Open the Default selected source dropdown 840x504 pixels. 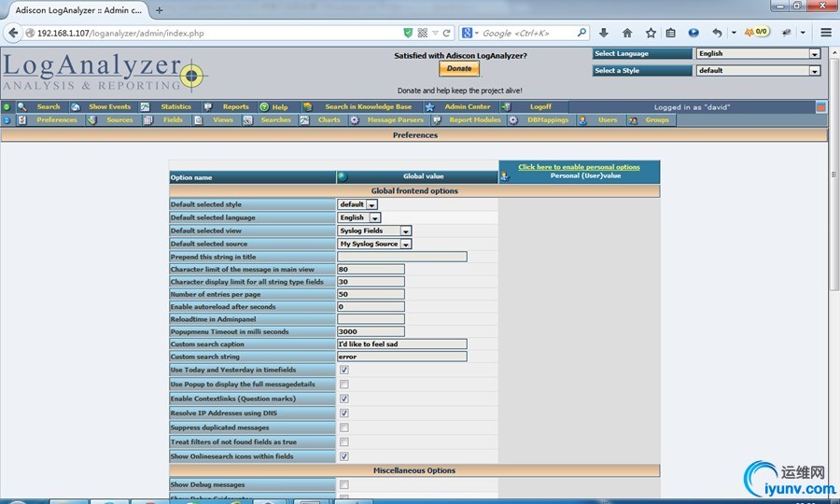pos(374,244)
